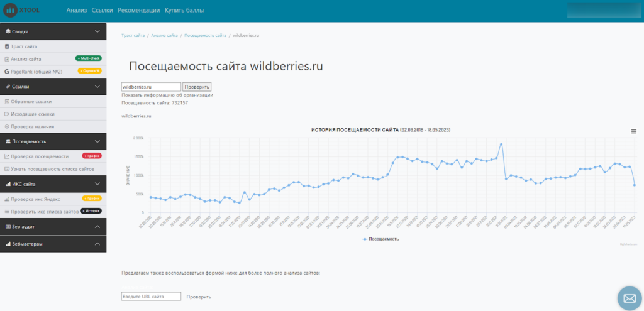The image size is (644, 311).
Task: Click the wildberries.ru domain input field
Action: pyautogui.click(x=151, y=87)
